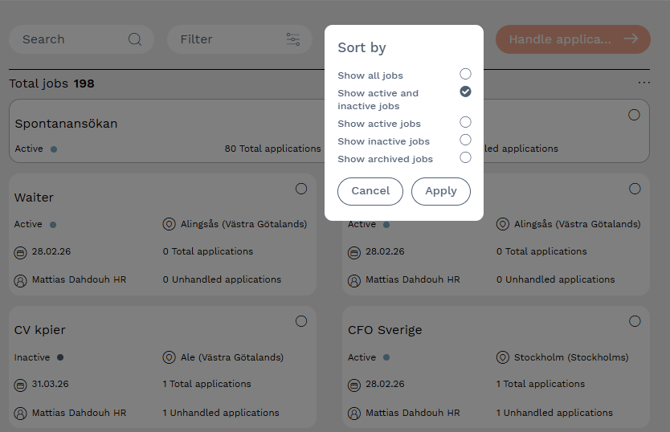The width and height of the screenshot is (670, 432).
Task: Click 'Ale (Västra Götalands)' location text
Action: point(232,357)
